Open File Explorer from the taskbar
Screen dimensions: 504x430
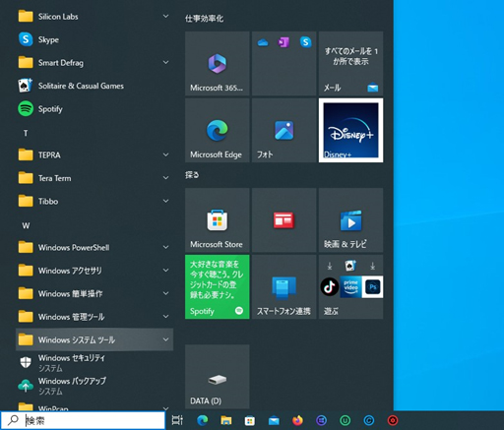tap(226, 420)
